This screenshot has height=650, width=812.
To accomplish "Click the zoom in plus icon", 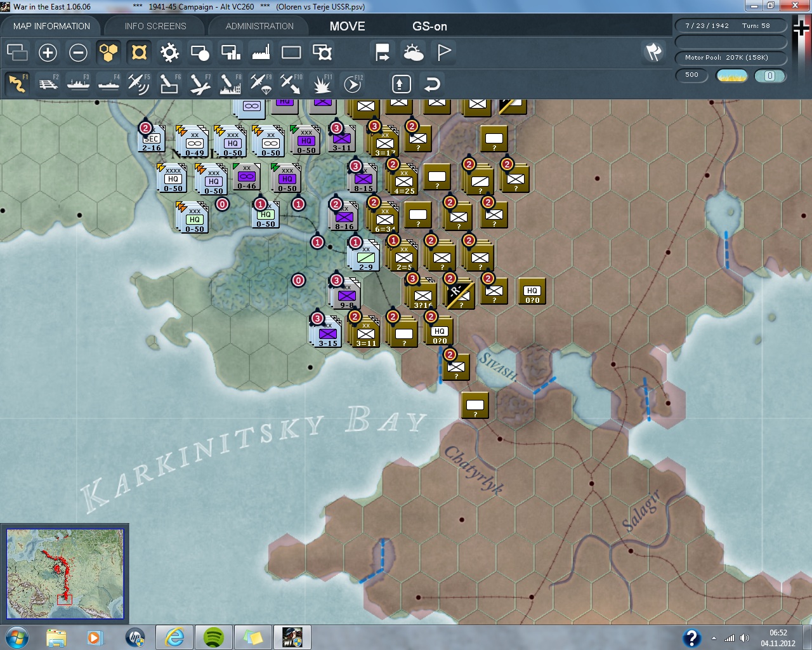I will click(x=48, y=52).
